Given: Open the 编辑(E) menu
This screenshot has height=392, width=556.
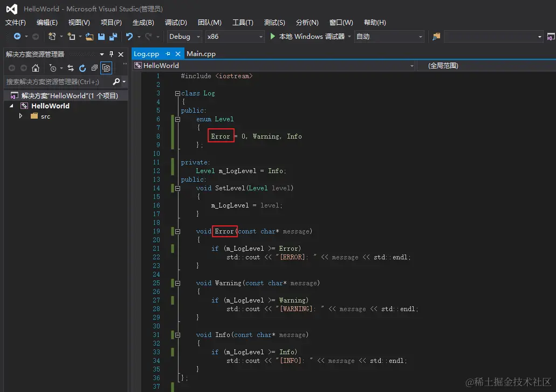Looking at the screenshot, I should pyautogui.click(x=47, y=23).
